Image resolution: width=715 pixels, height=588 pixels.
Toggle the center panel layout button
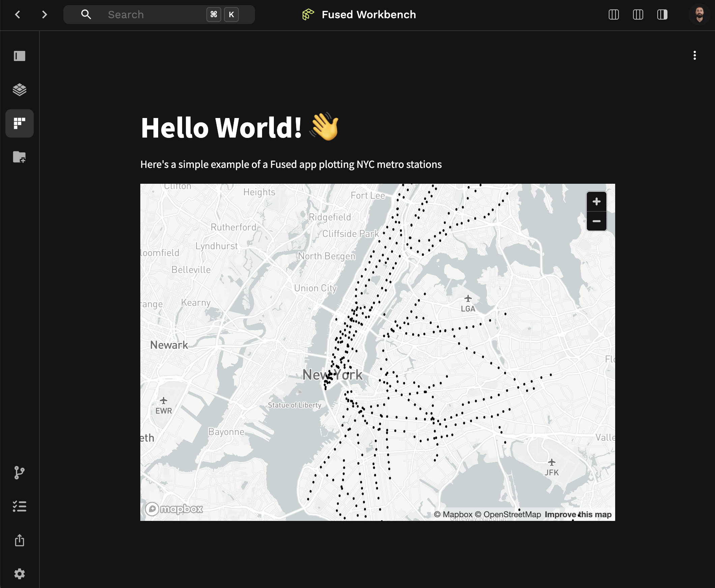[x=638, y=14]
